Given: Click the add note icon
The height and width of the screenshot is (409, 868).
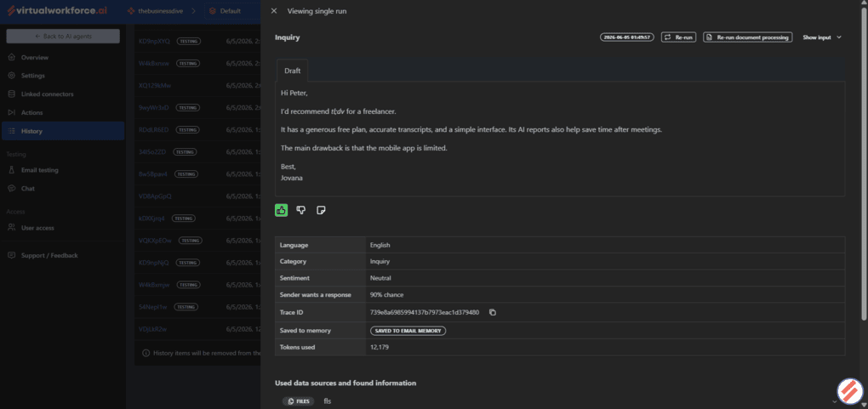Looking at the screenshot, I should 321,210.
